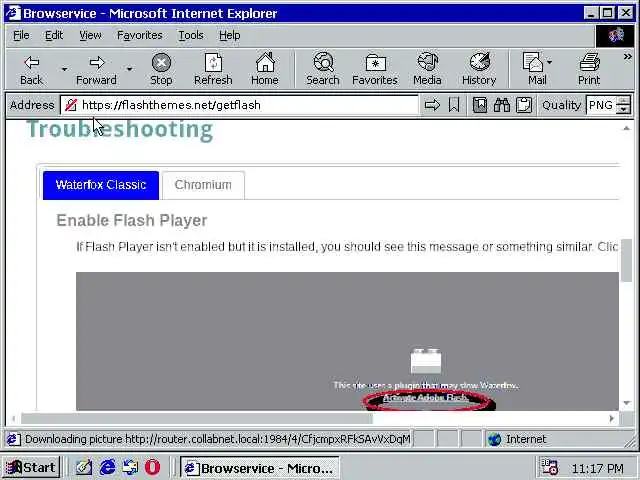Go back using the Back button
This screenshot has width=640, height=480.
click(31, 69)
